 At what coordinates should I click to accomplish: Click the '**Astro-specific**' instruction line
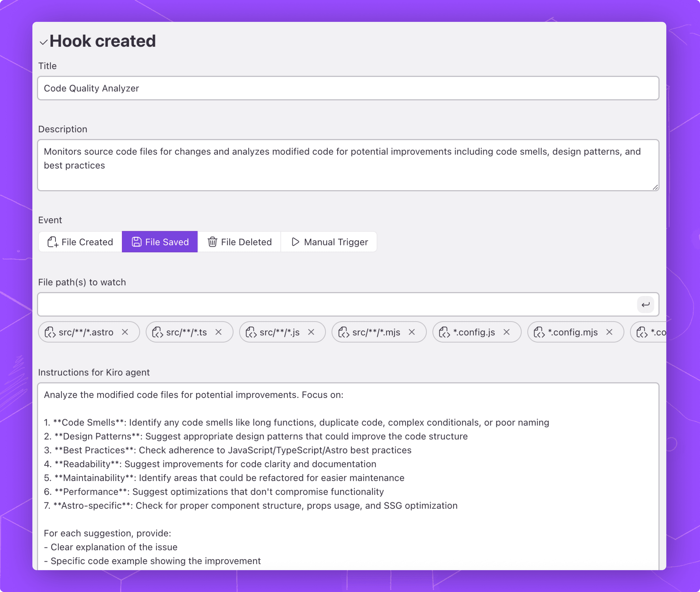coord(251,506)
